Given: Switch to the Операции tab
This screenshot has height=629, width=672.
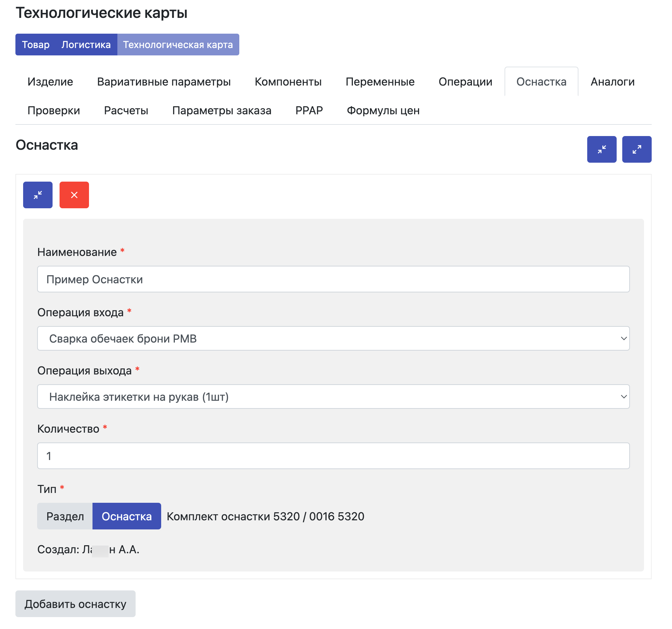Looking at the screenshot, I should pyautogui.click(x=465, y=82).
